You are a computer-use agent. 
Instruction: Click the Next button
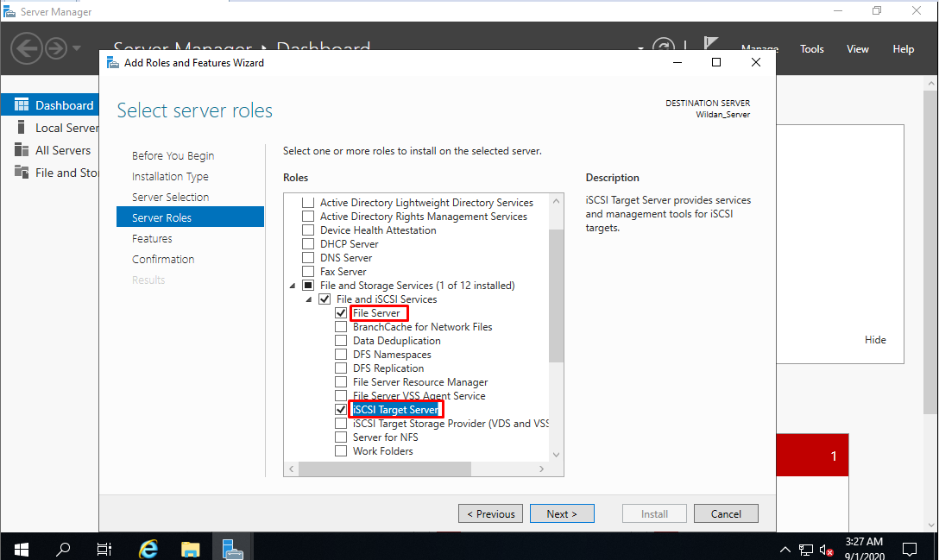click(x=562, y=514)
